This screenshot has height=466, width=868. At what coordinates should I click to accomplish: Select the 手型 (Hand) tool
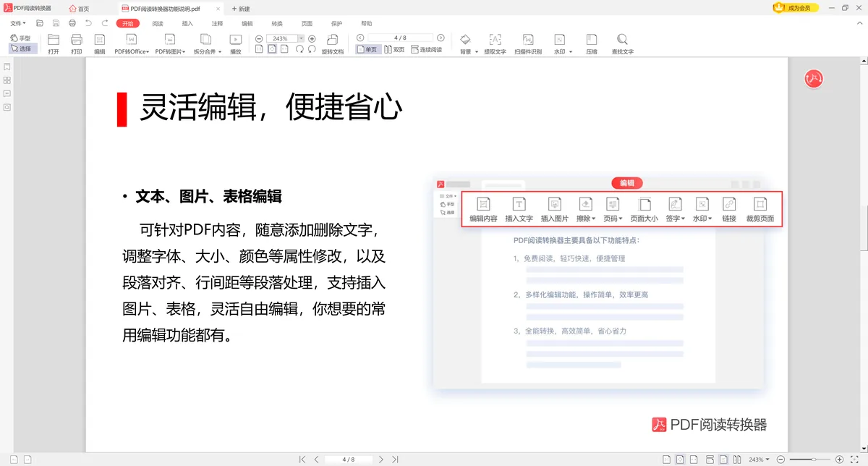pos(21,38)
